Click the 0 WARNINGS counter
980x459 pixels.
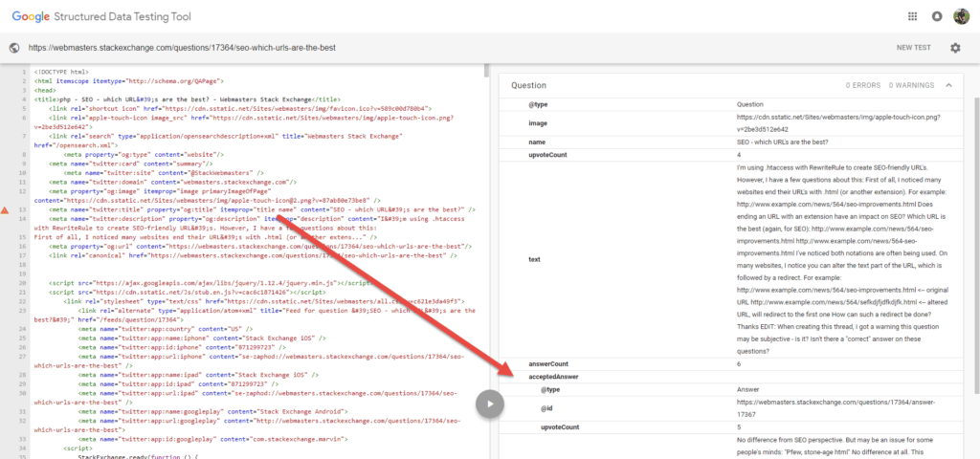coord(911,85)
